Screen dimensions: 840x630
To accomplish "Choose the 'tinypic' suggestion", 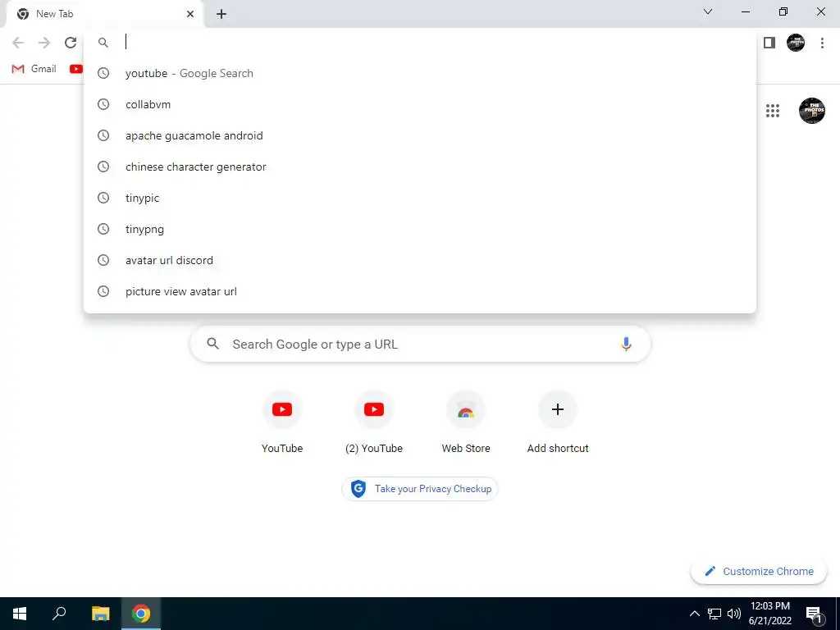I will tap(420, 198).
